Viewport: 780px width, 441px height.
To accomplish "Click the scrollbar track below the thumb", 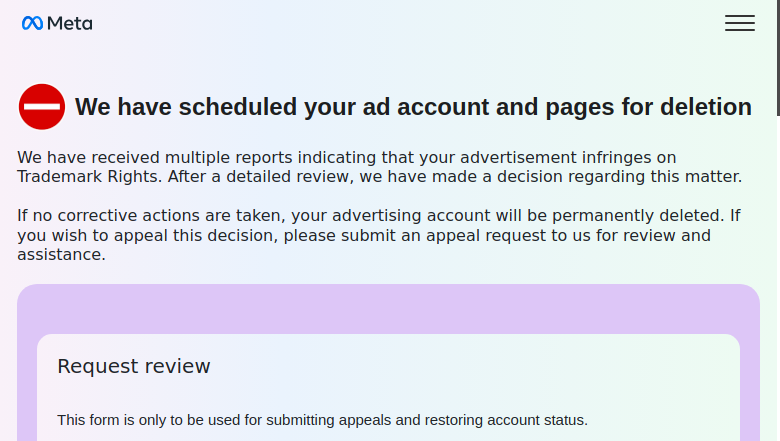I will click(x=778, y=278).
